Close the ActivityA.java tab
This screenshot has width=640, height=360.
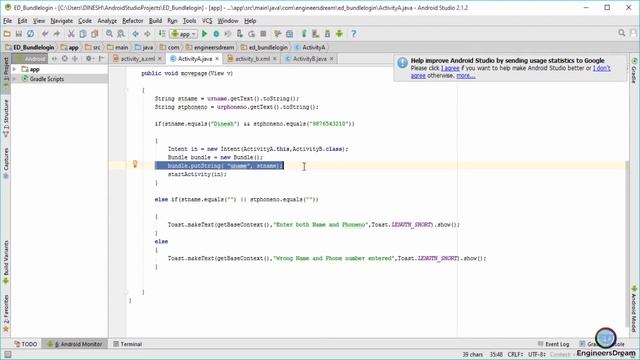click(x=217, y=59)
